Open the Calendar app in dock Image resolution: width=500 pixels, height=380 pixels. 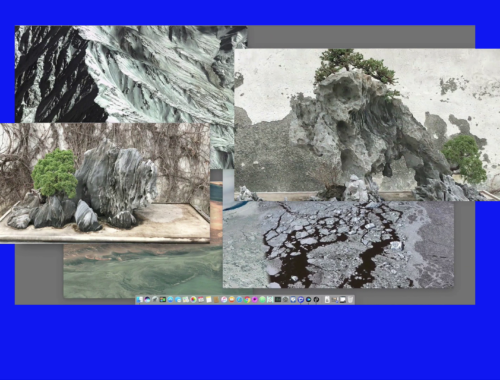[201, 300]
